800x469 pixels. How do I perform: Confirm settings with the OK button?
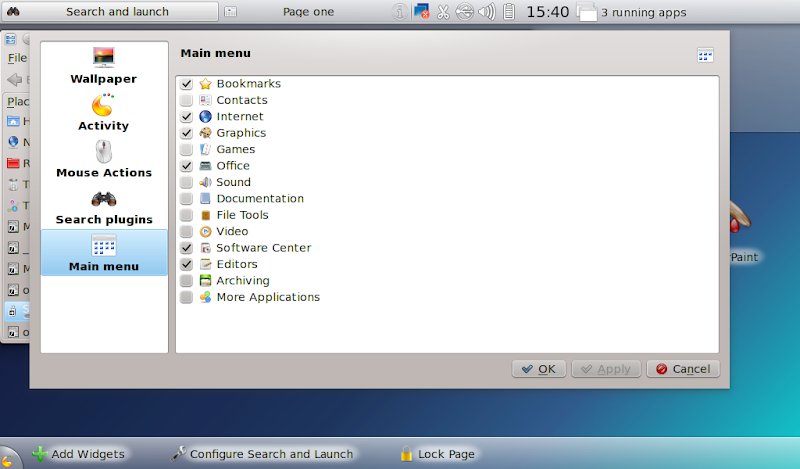coord(539,368)
